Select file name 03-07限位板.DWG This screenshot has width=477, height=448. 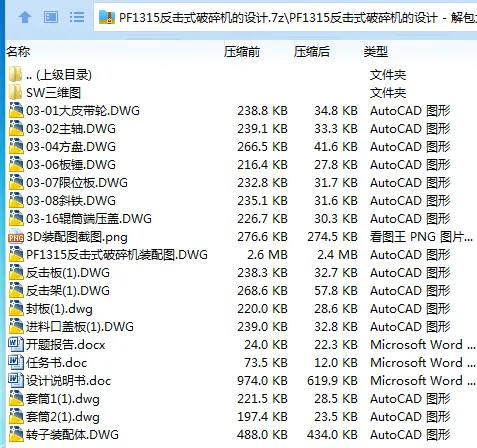click(77, 183)
